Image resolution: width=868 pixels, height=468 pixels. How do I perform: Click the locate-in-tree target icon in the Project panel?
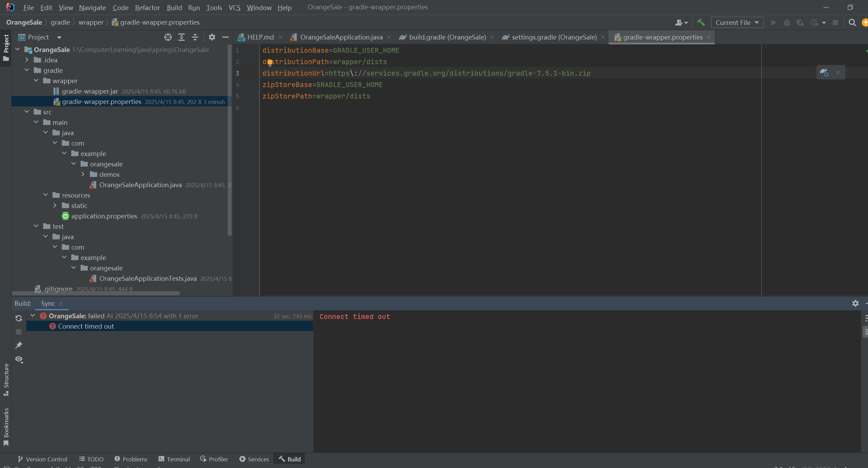[168, 37]
